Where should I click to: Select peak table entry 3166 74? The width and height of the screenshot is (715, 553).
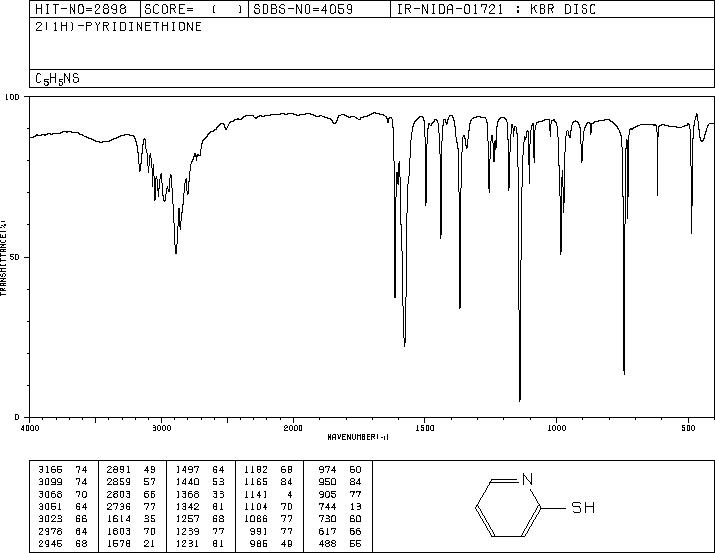pos(63,470)
